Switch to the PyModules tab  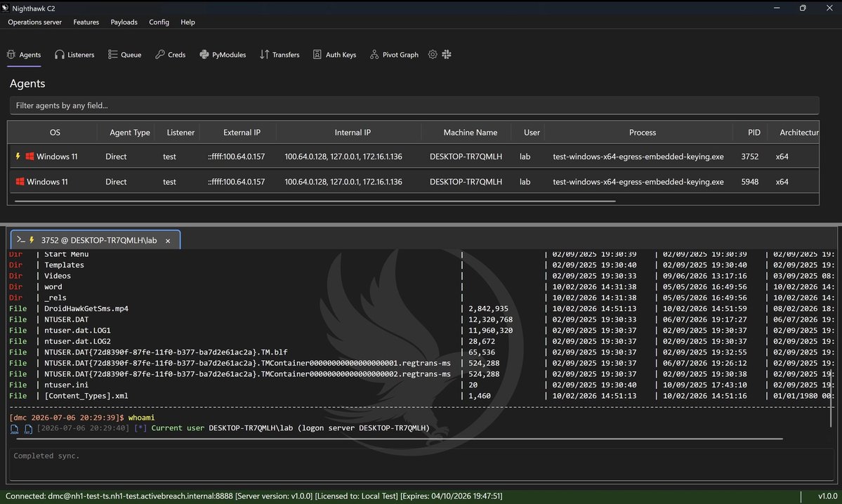click(223, 55)
